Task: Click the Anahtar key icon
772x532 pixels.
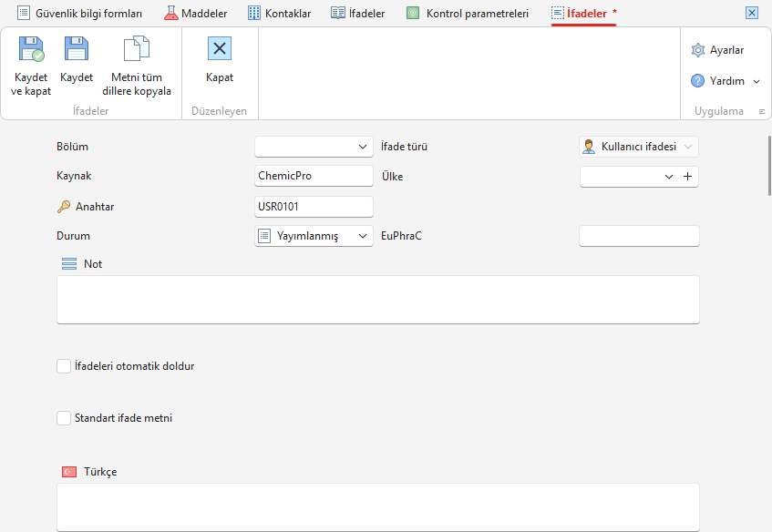Action: tap(64, 207)
